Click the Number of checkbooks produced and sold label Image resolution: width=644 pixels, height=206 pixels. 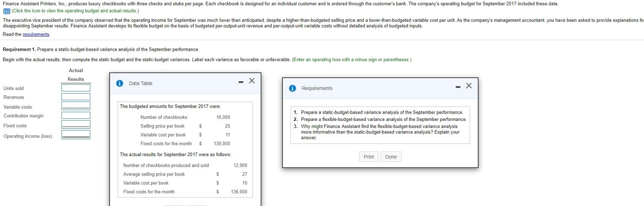coord(166,165)
